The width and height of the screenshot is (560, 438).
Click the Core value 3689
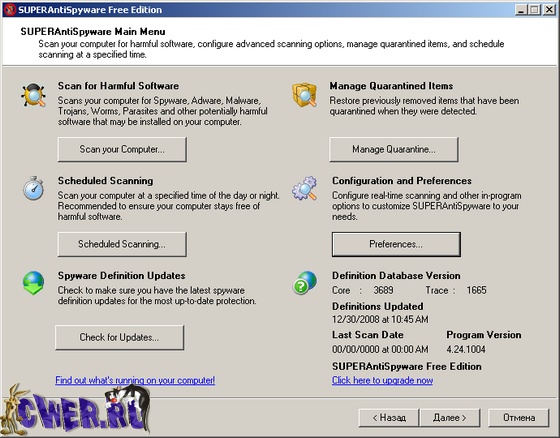[x=384, y=290]
